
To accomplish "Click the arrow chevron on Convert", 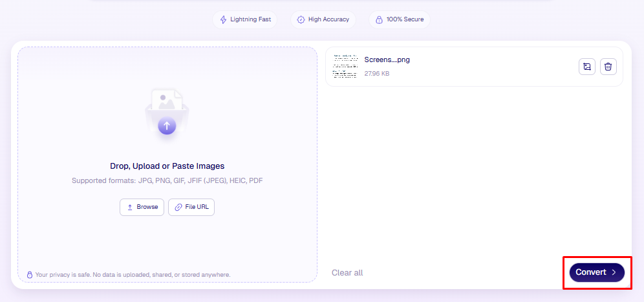I will (614, 272).
